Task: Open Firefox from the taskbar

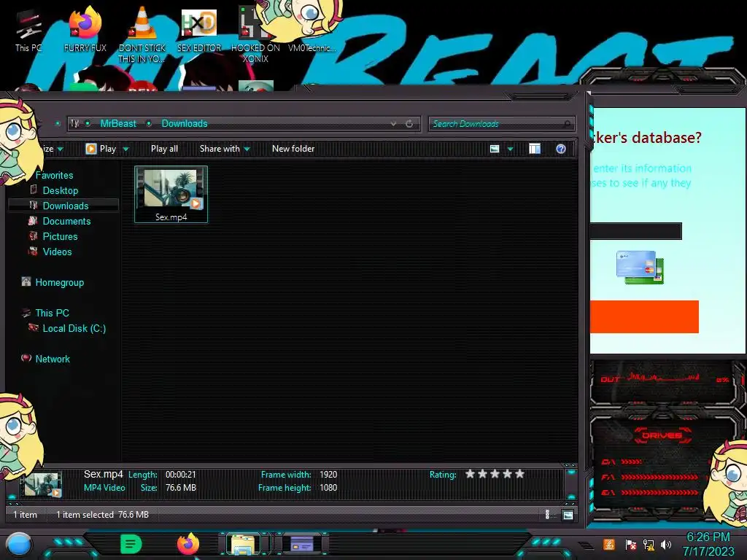Action: click(188, 544)
